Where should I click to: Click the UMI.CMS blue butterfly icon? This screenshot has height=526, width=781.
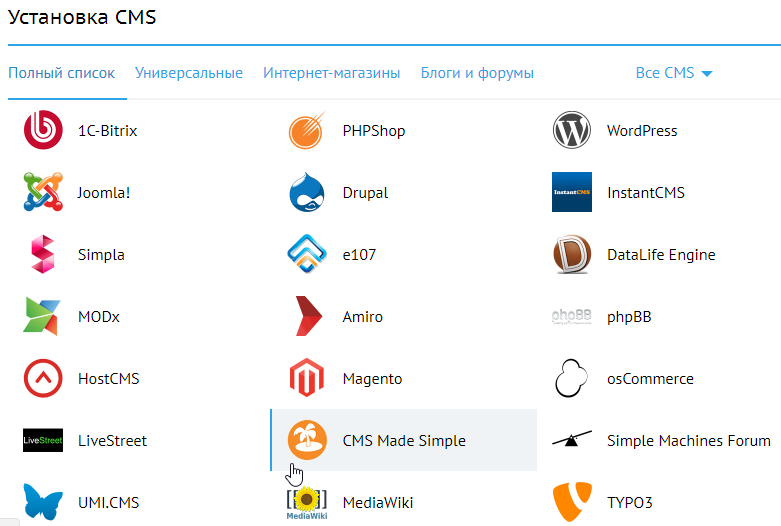click(x=43, y=502)
